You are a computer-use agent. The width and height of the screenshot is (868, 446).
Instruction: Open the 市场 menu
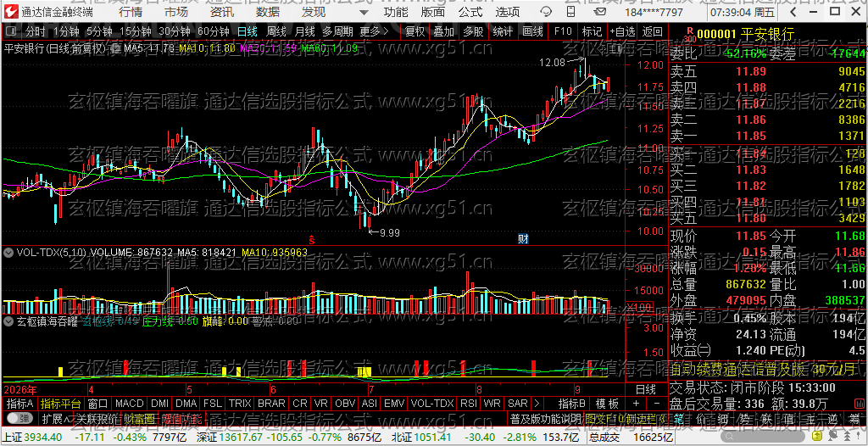click(175, 12)
